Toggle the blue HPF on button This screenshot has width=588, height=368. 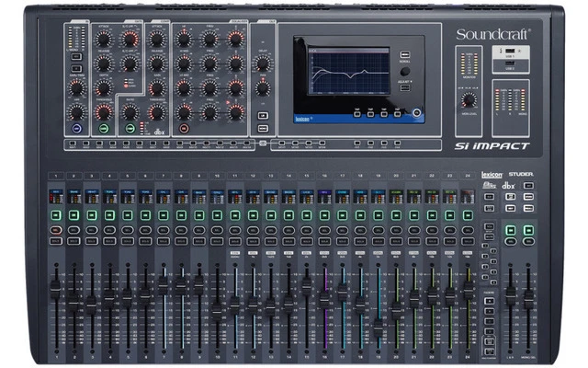tap(76, 129)
